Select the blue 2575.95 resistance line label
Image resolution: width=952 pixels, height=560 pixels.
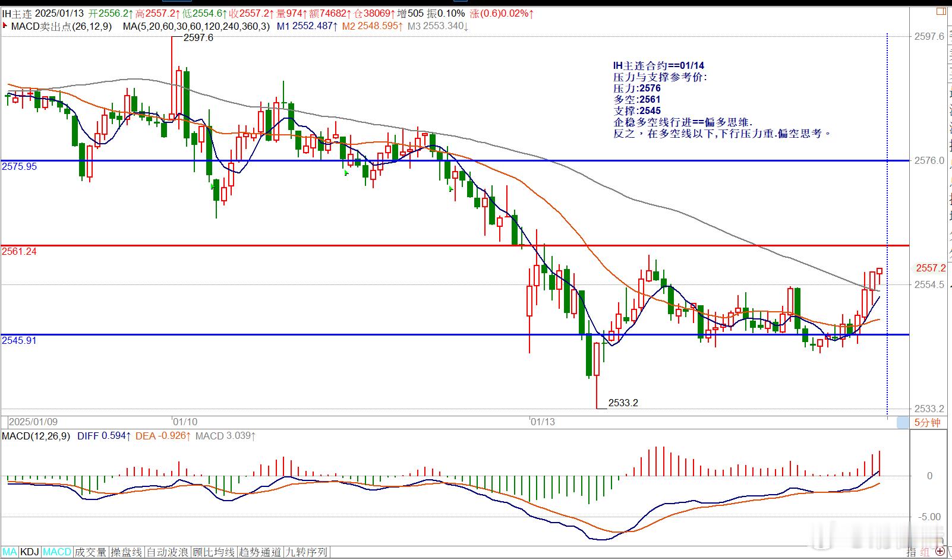[x=19, y=167]
